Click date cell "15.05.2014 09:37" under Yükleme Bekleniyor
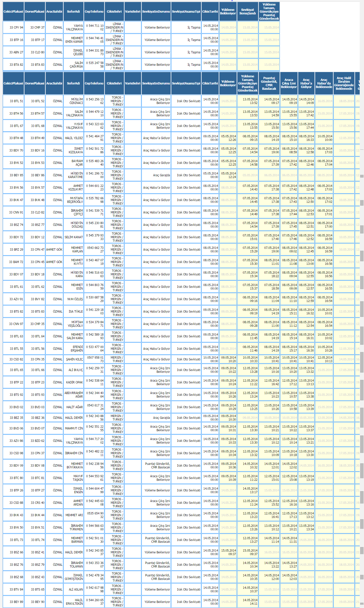The width and height of the screenshot is (364, 608). click(228, 552)
